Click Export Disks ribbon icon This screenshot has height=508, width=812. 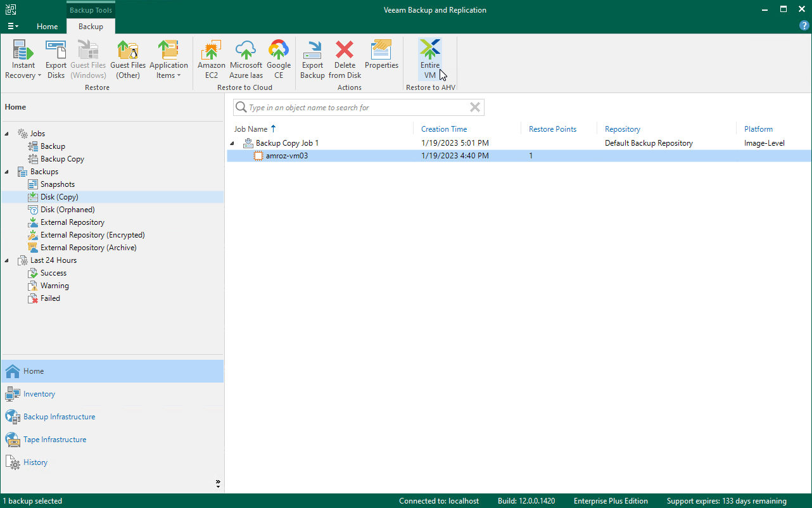56,60
